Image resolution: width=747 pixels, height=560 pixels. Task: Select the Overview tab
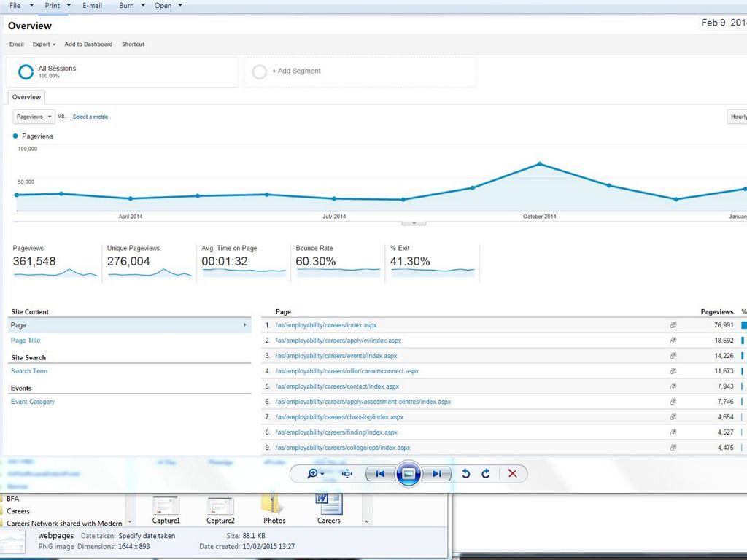coord(26,97)
